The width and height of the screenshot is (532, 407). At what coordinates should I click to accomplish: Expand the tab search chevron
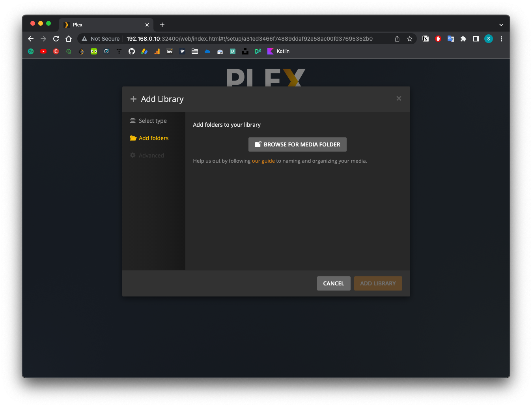point(501,25)
